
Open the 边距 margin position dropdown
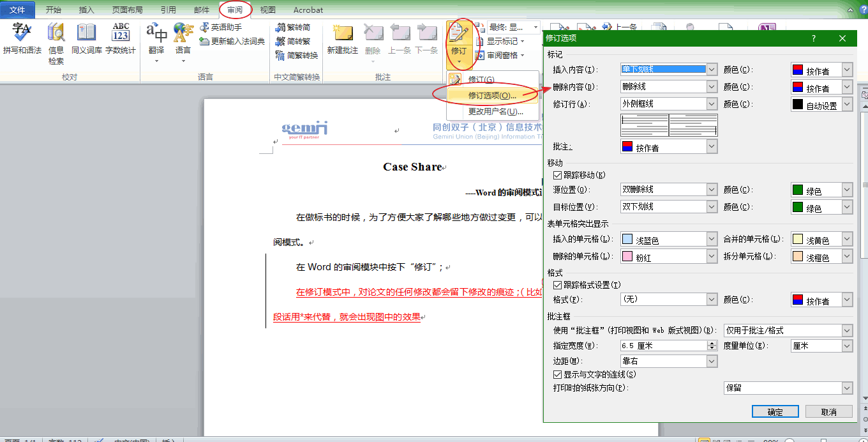712,360
